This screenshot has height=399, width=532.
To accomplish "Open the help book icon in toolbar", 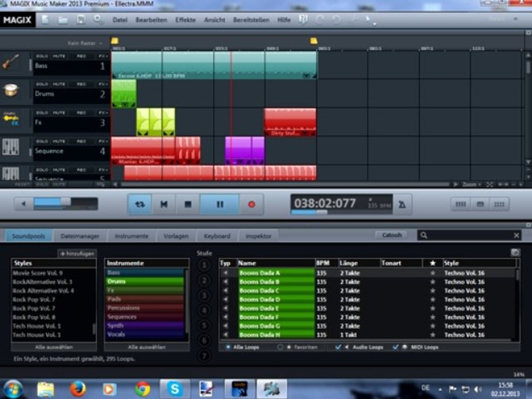I will point(303,19).
